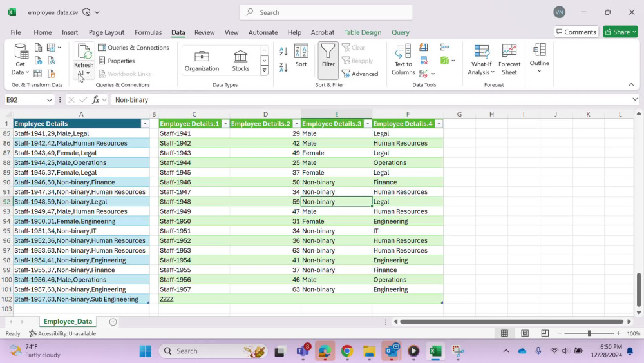
Task: Click the Insert Function fx icon
Action: [96, 99]
